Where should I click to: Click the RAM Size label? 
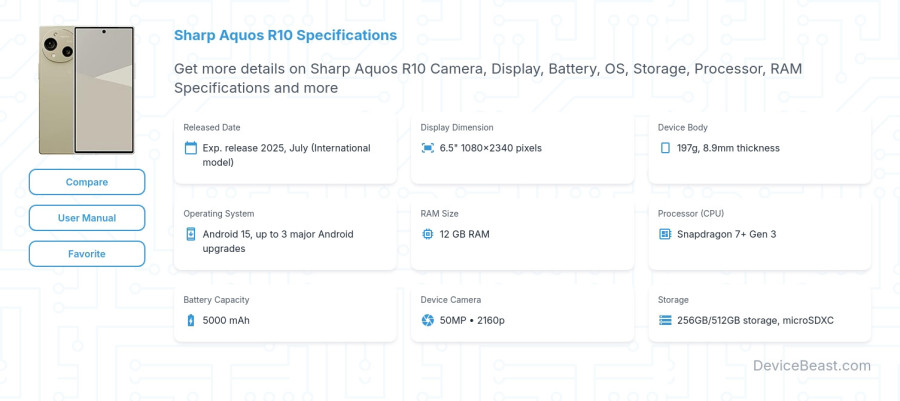(x=439, y=213)
